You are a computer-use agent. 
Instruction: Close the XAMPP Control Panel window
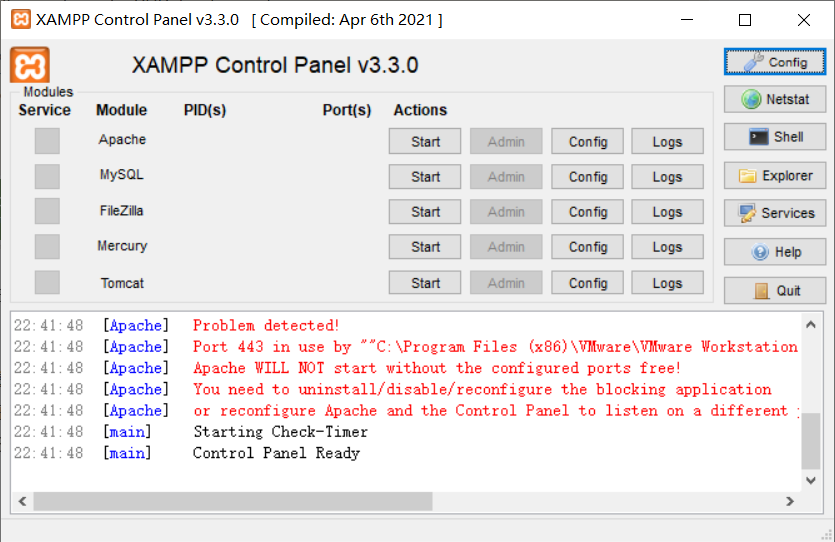(x=804, y=20)
